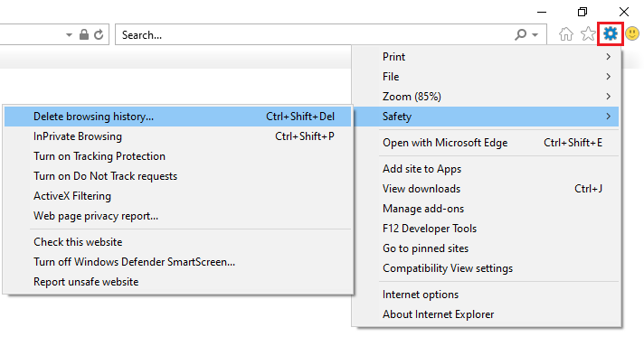Open the Zoom (85%) submenu

click(487, 97)
